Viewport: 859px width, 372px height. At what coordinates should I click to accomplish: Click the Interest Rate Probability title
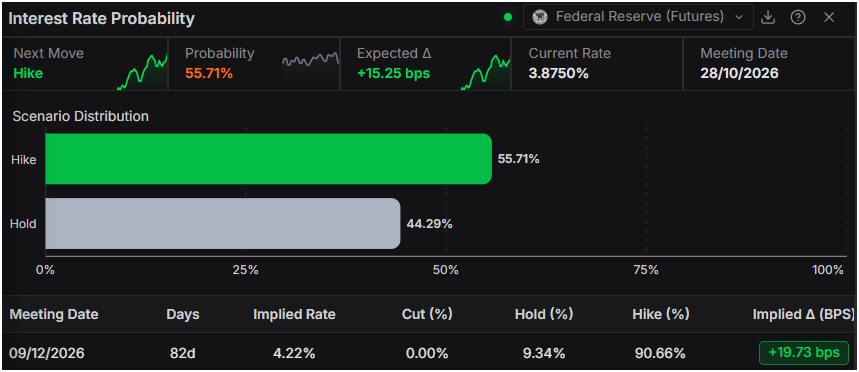(101, 18)
